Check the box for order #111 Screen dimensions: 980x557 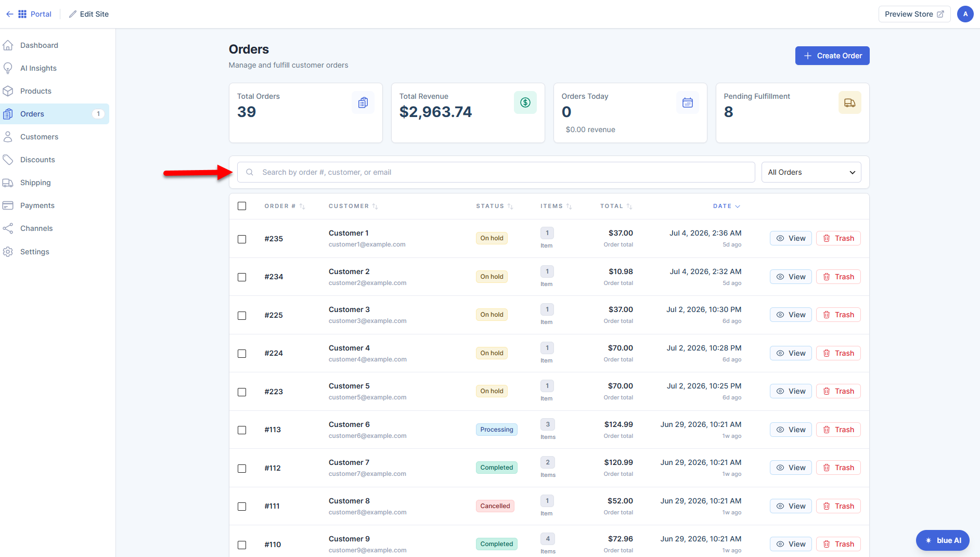242,507
